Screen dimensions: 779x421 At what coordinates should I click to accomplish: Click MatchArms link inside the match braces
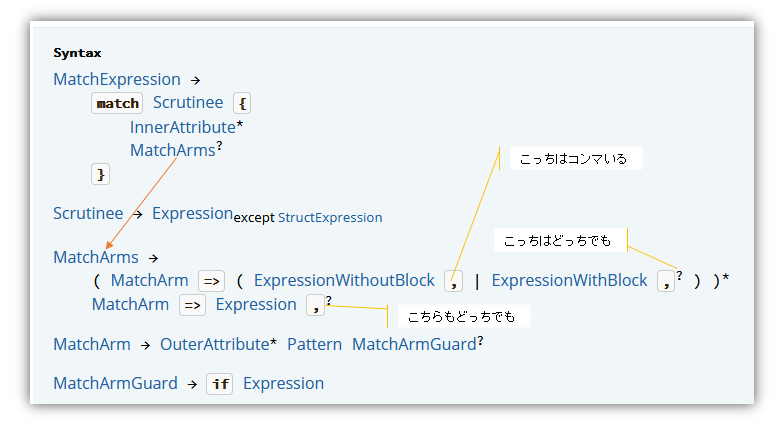172,150
